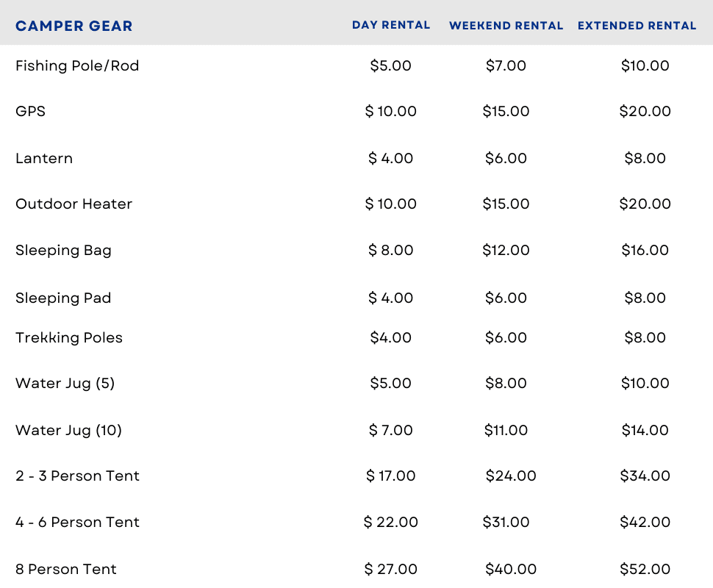The width and height of the screenshot is (713, 588).
Task: Click the WEEKEND RENTAL column header
Action: pos(506,26)
